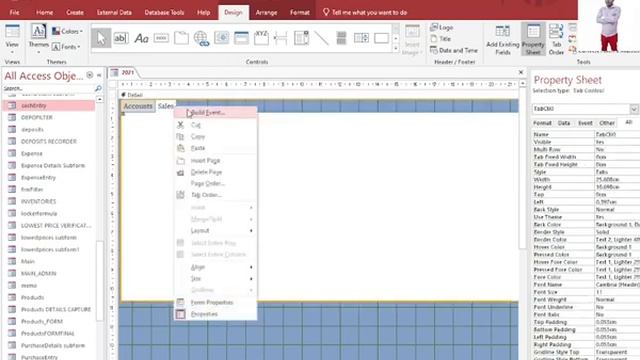Open the MAIN_ADMIN form
Screen dimensions: 640x360
point(38,273)
